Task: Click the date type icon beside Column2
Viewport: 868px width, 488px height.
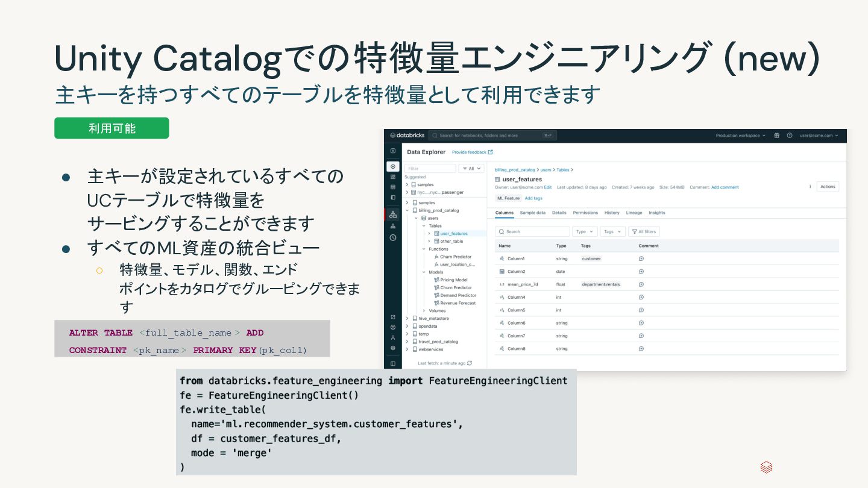Action: [502, 272]
